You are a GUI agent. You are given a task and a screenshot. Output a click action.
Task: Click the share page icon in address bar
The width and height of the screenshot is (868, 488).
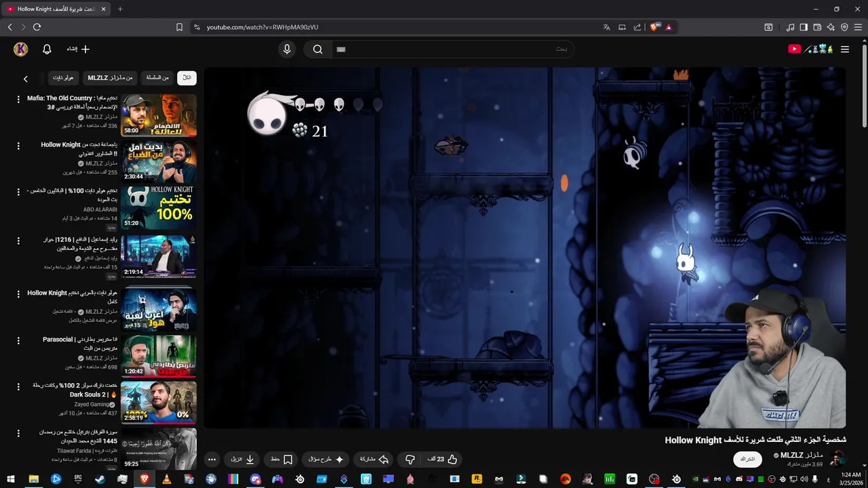637,27
